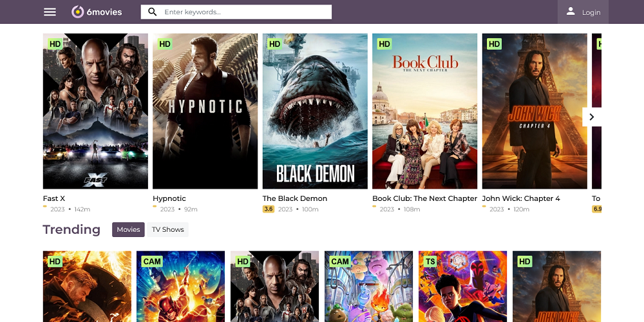Select the TV Shows trending tab
This screenshot has width=644, height=322.
coord(167,230)
